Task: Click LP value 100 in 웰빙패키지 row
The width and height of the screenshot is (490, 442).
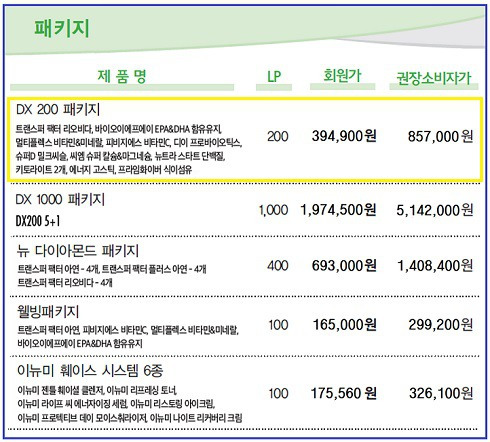Action: [x=278, y=325]
